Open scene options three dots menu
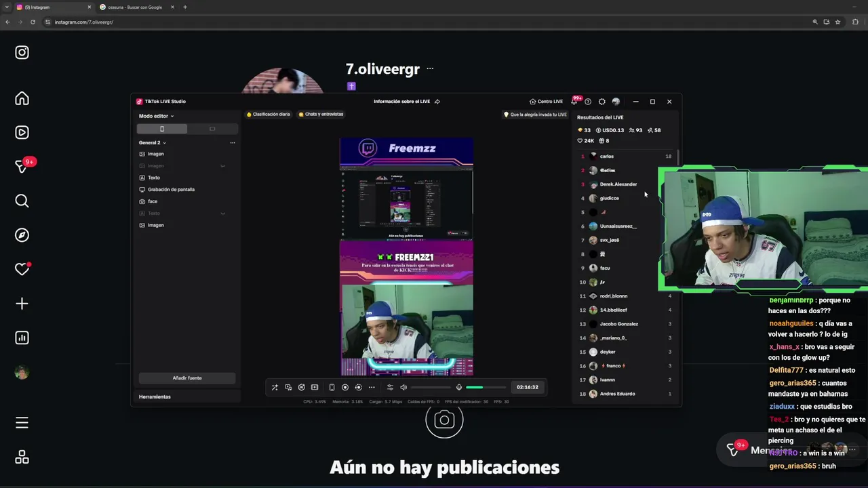 (x=233, y=142)
